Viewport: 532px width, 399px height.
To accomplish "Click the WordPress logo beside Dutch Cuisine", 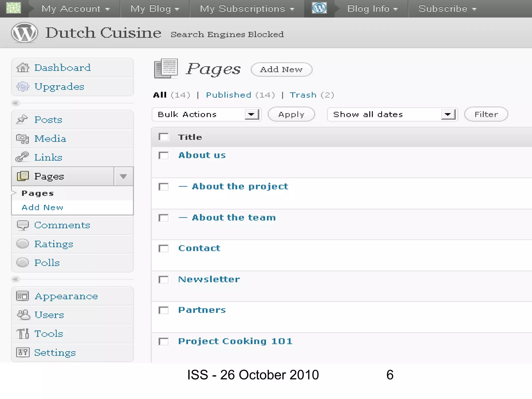I will click(24, 33).
